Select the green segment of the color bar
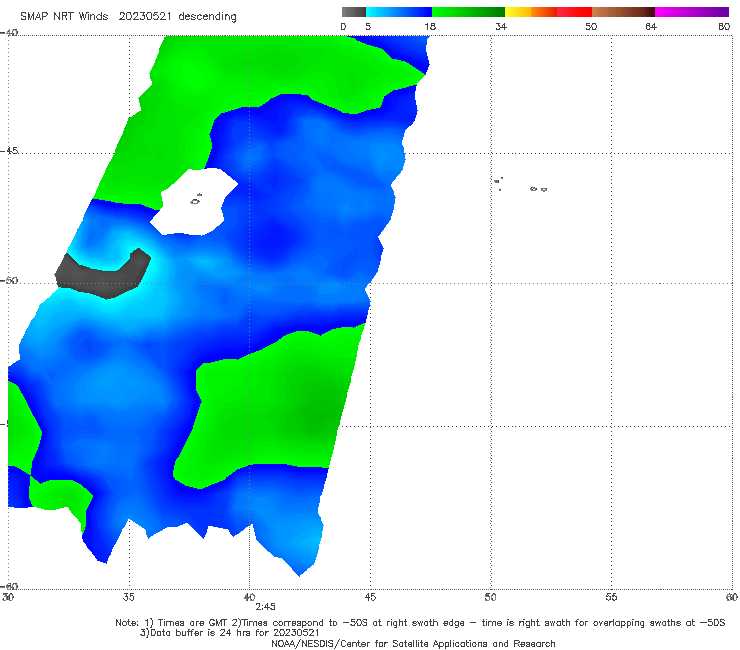The image size is (740, 650). coord(468,12)
